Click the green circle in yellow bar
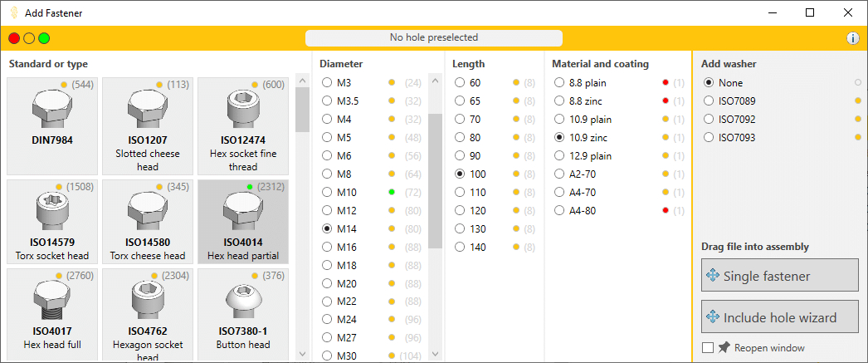This screenshot has height=363, width=868. click(44, 38)
